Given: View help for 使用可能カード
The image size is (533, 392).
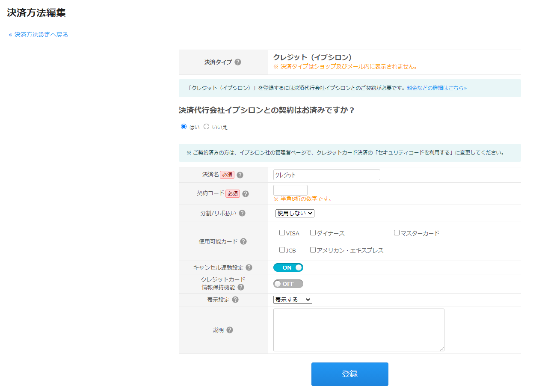Looking at the screenshot, I should click(x=243, y=241).
